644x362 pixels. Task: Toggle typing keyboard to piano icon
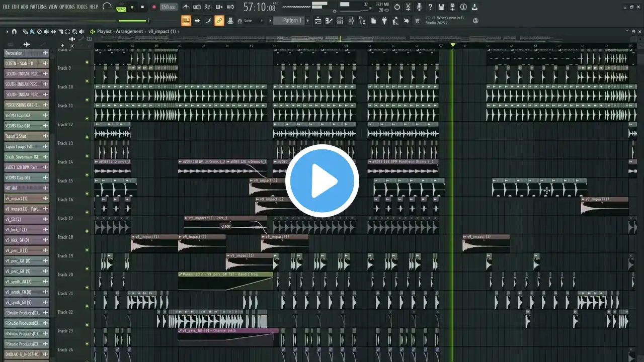(x=186, y=21)
